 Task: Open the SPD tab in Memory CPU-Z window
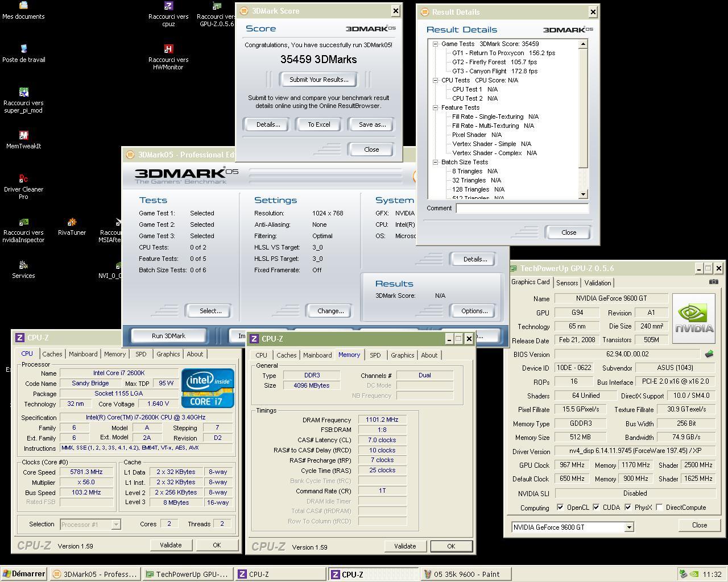[375, 355]
